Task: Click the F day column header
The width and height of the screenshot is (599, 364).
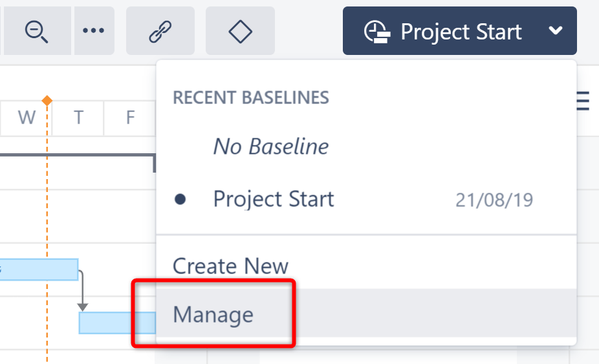Action: [130, 118]
